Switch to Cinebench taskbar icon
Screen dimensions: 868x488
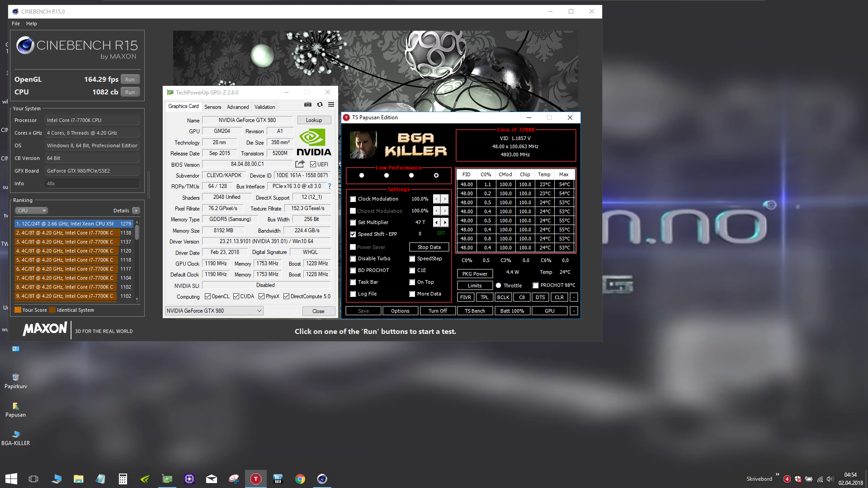322,479
